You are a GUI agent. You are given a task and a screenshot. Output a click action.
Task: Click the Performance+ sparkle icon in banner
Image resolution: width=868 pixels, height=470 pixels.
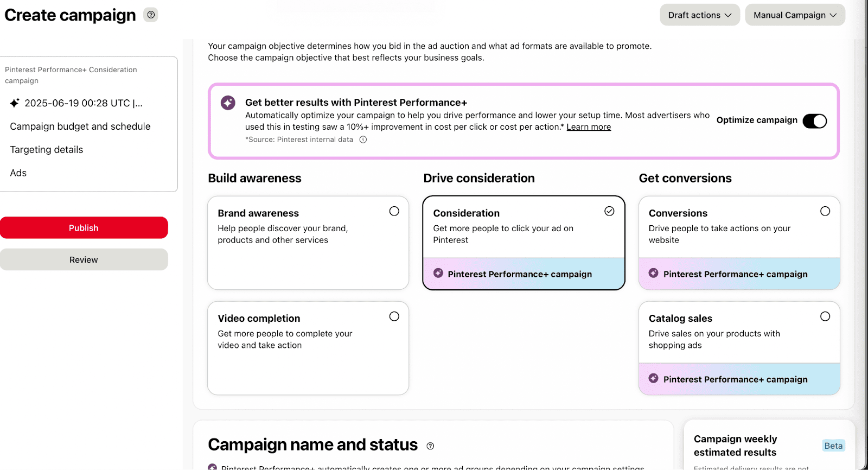coord(228,103)
